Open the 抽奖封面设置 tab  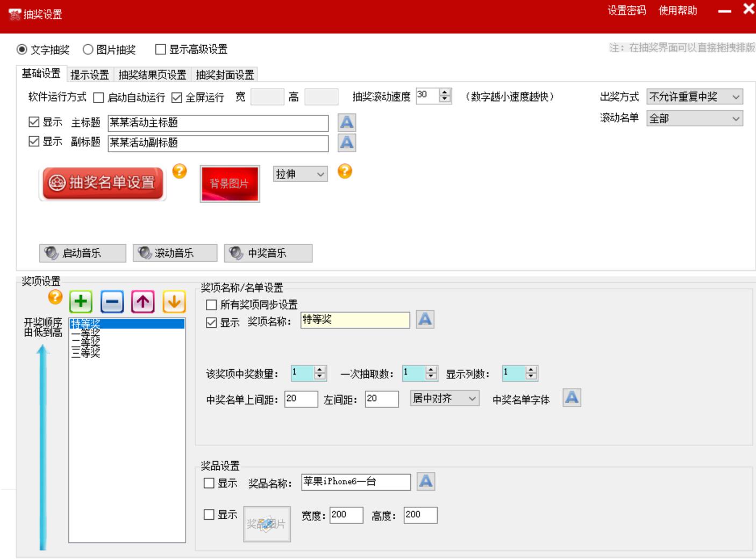tap(225, 74)
